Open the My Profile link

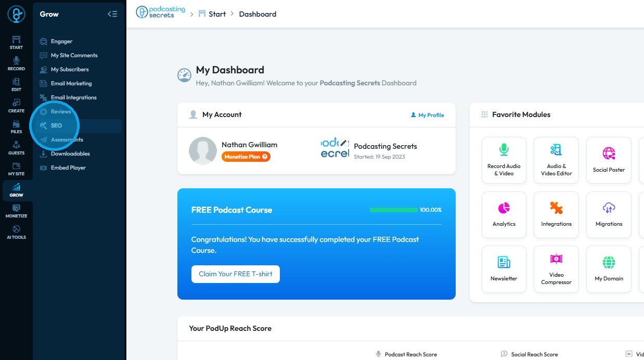pyautogui.click(x=427, y=115)
